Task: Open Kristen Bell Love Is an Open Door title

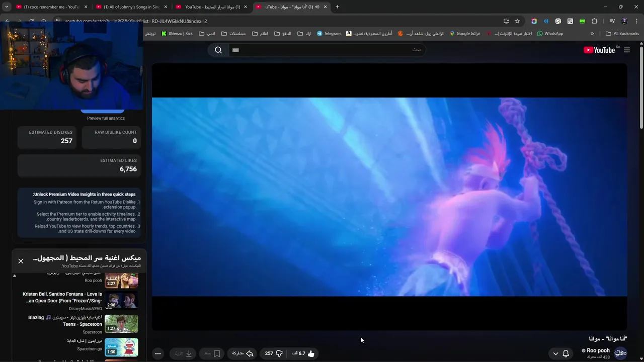Action: [x=63, y=297]
